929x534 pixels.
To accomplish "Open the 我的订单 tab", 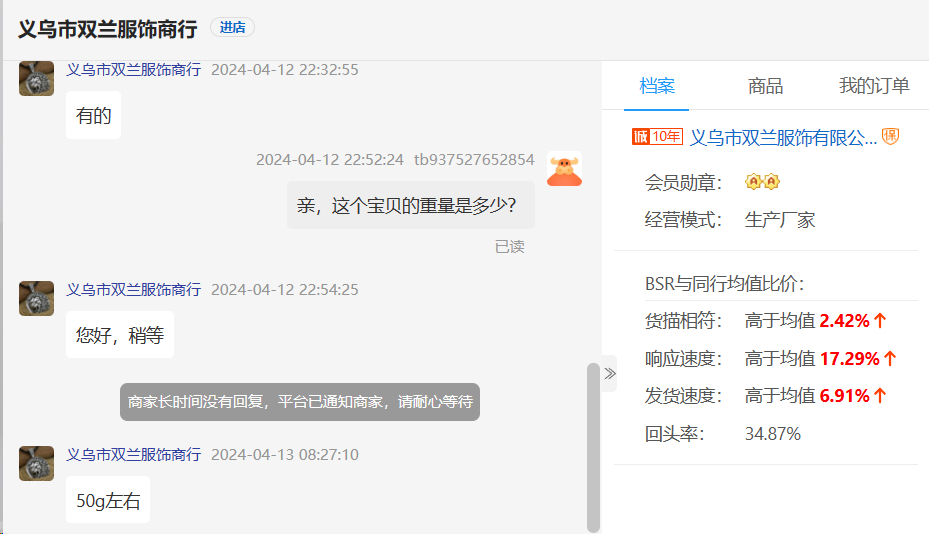I will click(x=873, y=86).
